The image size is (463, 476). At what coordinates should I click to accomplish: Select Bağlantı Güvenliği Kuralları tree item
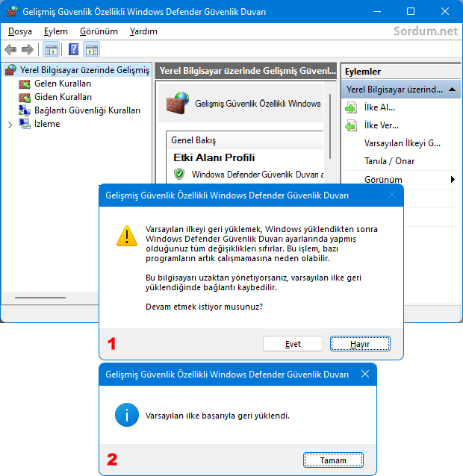pyautogui.click(x=87, y=110)
